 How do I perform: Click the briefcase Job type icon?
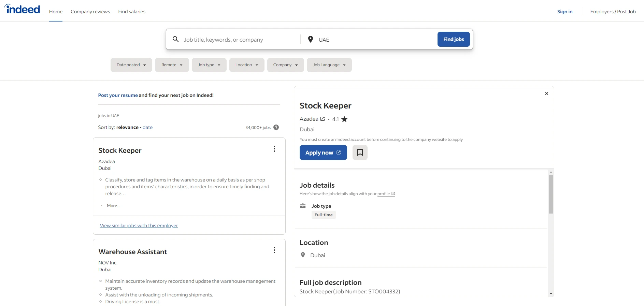tap(303, 206)
